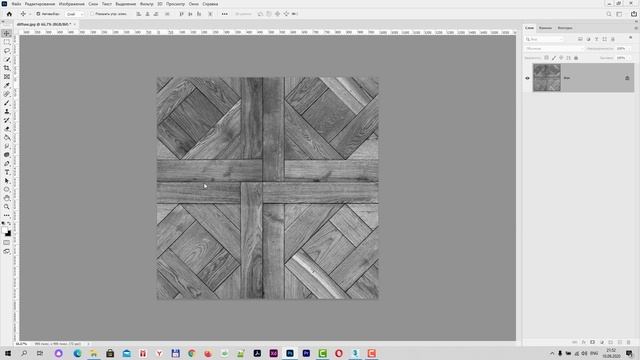Switch to the Контуры tab
The height and width of the screenshot is (360, 640).
(564, 28)
